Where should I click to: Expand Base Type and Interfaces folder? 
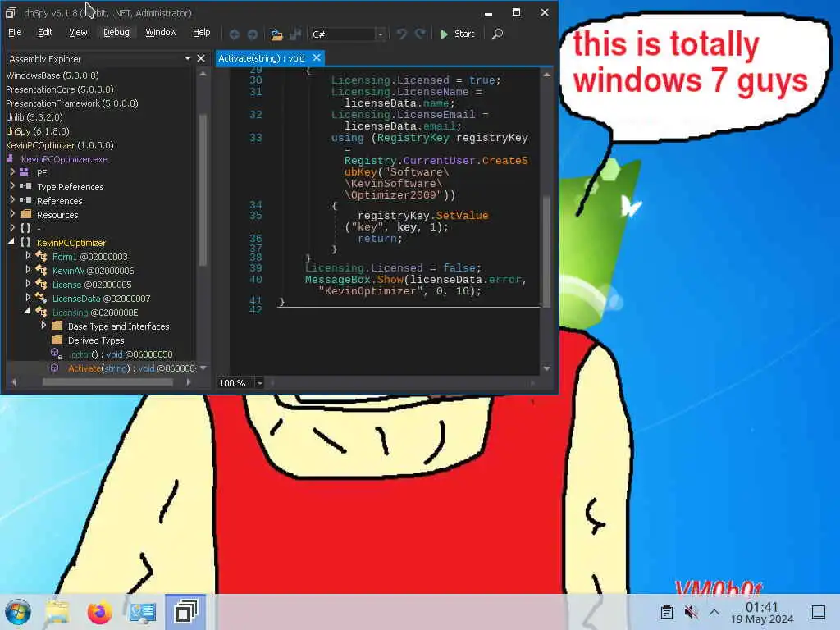tap(43, 325)
